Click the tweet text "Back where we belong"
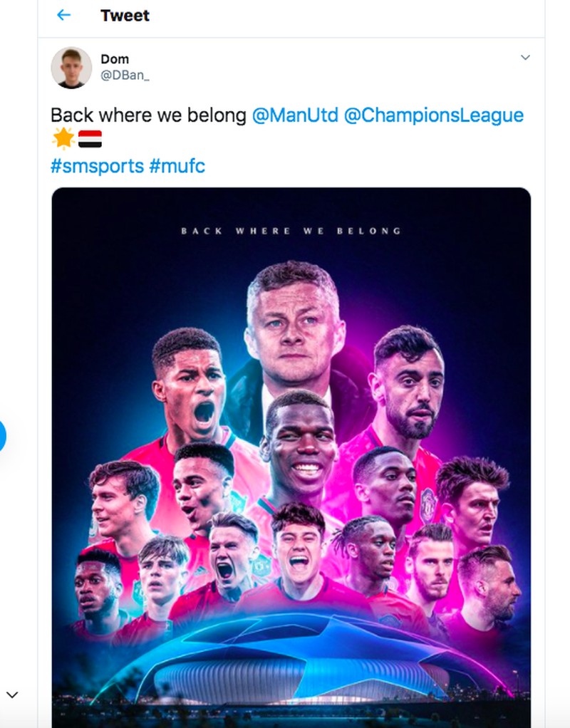Image resolution: width=570 pixels, height=728 pixels. (x=148, y=115)
